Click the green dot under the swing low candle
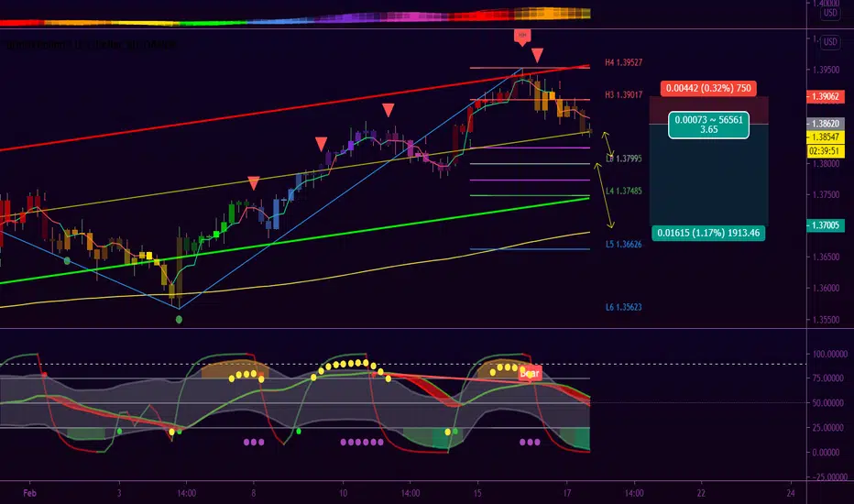 tap(180, 319)
